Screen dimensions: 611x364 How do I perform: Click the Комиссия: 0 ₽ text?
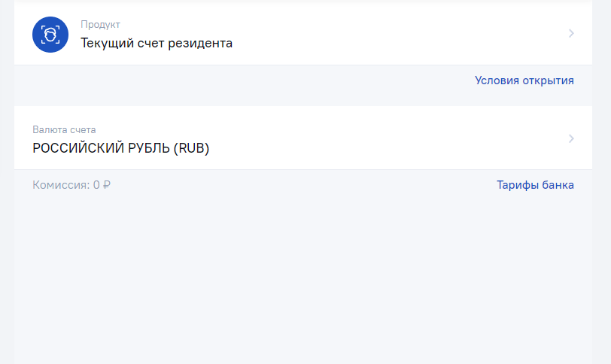click(71, 185)
